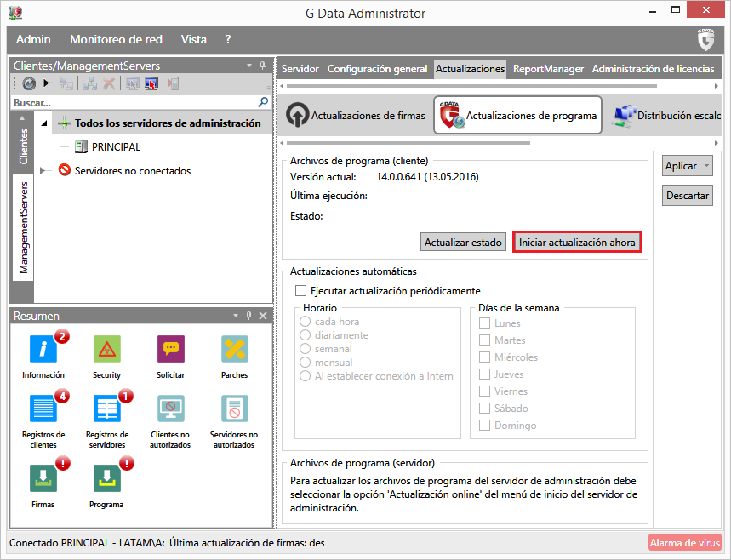
Task: Switch to the ReportManager tab
Action: pyautogui.click(x=548, y=69)
